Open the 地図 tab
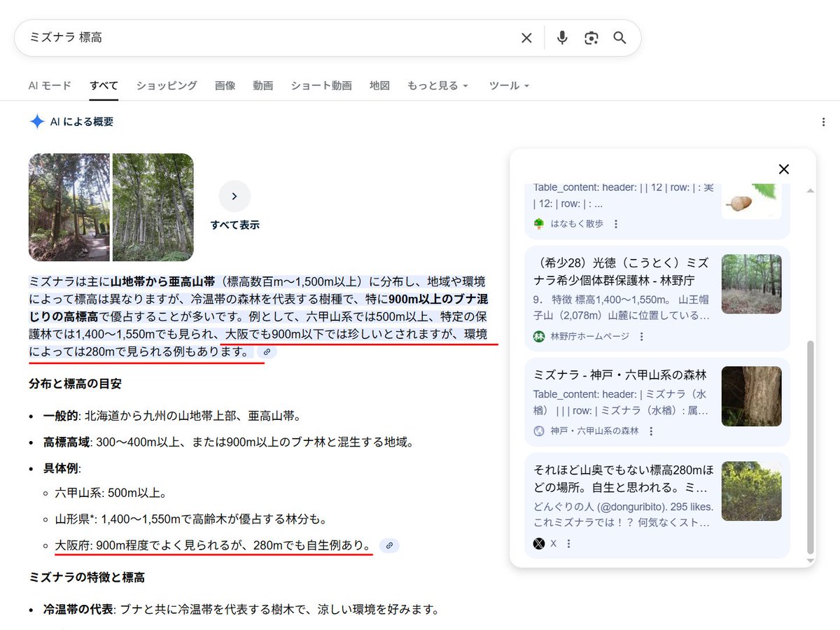Screen dimensions: 840x630 coord(379,85)
